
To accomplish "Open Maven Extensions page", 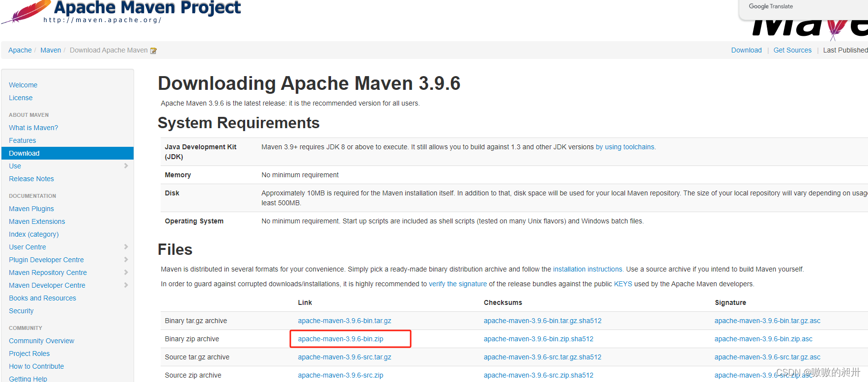I will click(37, 221).
